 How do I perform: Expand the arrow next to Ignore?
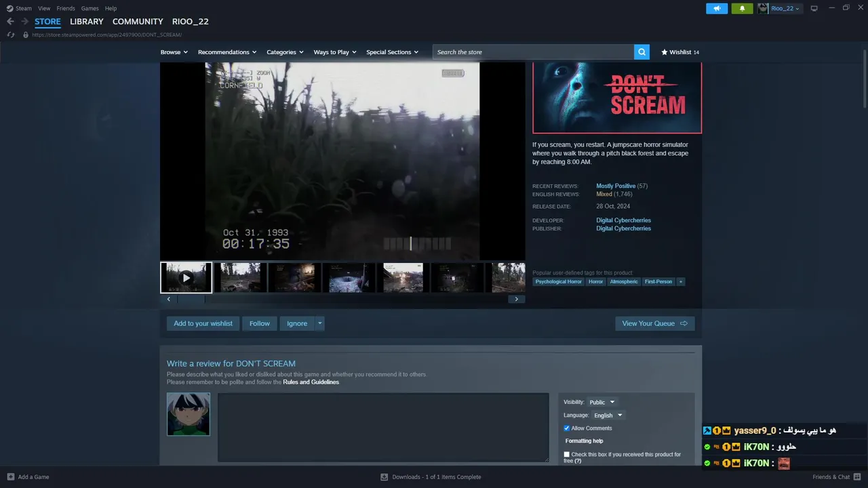(320, 323)
